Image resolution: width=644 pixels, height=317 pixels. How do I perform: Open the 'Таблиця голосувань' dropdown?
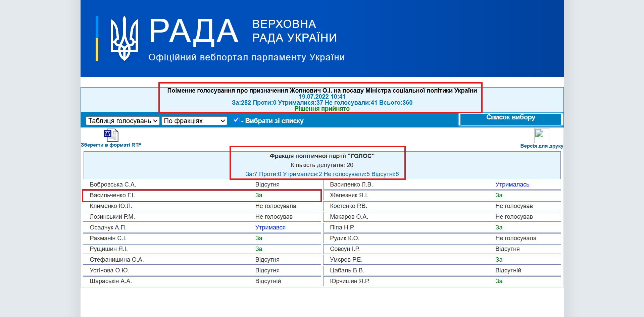[x=123, y=121]
